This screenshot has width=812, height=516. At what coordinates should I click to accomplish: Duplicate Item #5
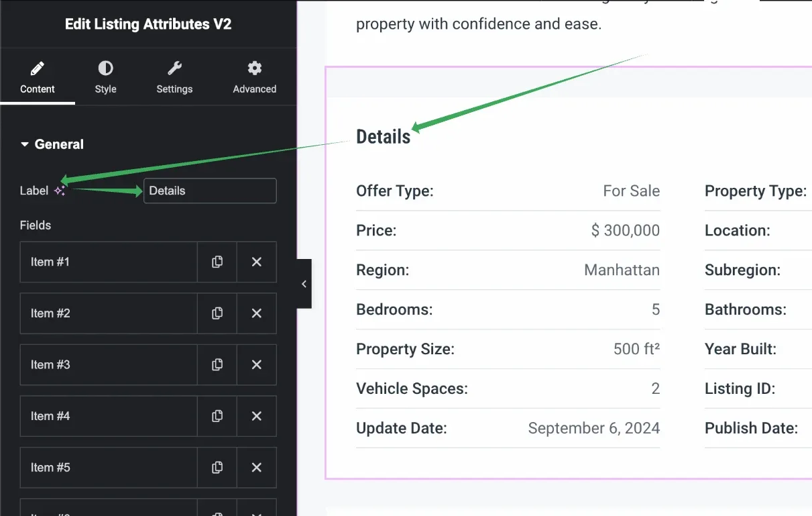(x=217, y=468)
